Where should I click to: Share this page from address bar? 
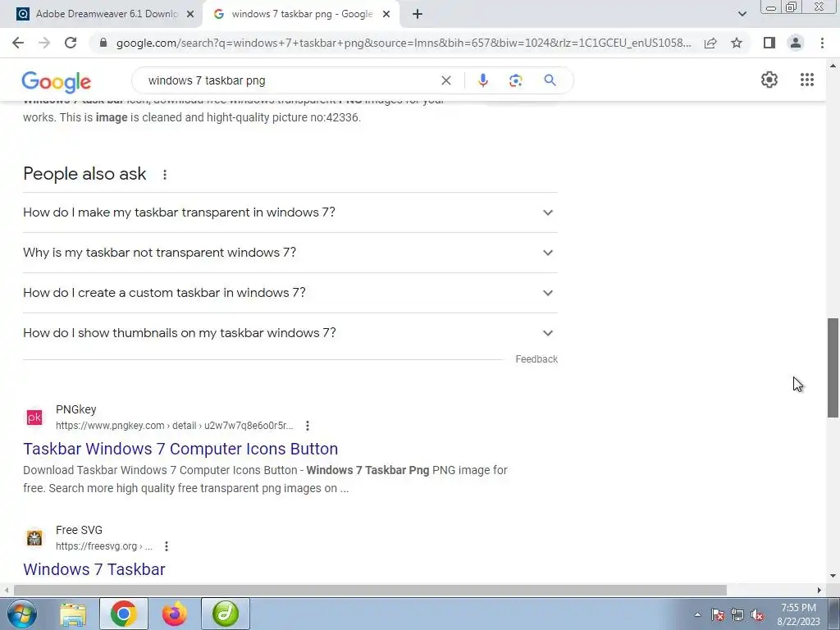point(710,43)
